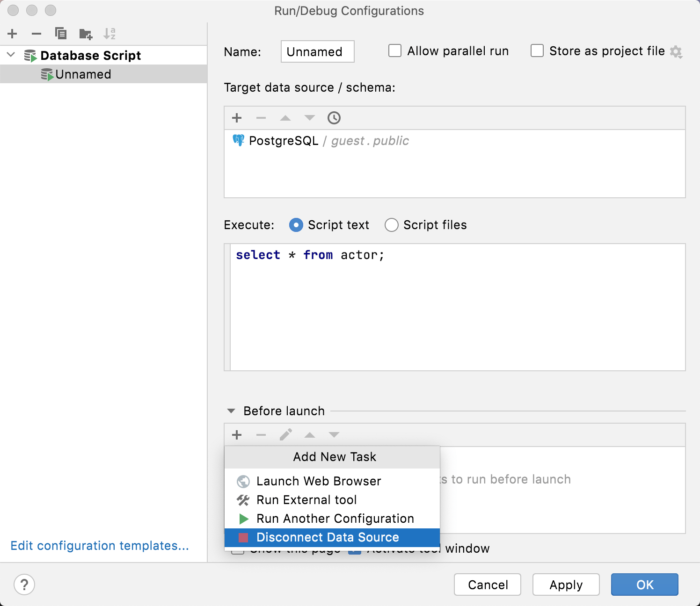The height and width of the screenshot is (606, 700).
Task: Edit the before launch task
Action: (285, 435)
